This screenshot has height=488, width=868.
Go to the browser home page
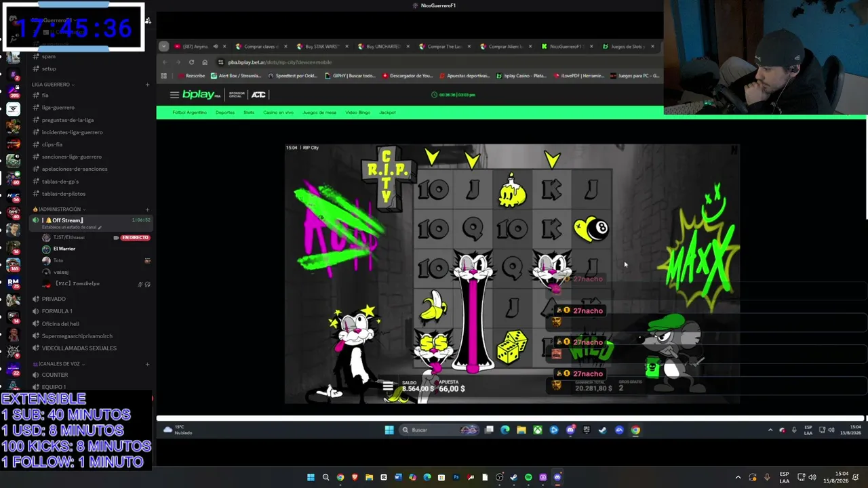pos(204,62)
